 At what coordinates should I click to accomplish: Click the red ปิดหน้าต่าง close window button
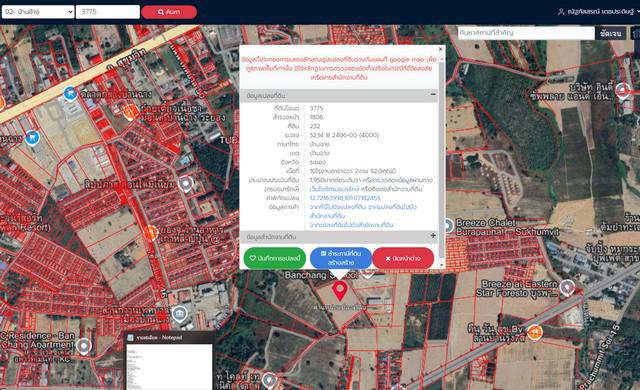(403, 258)
